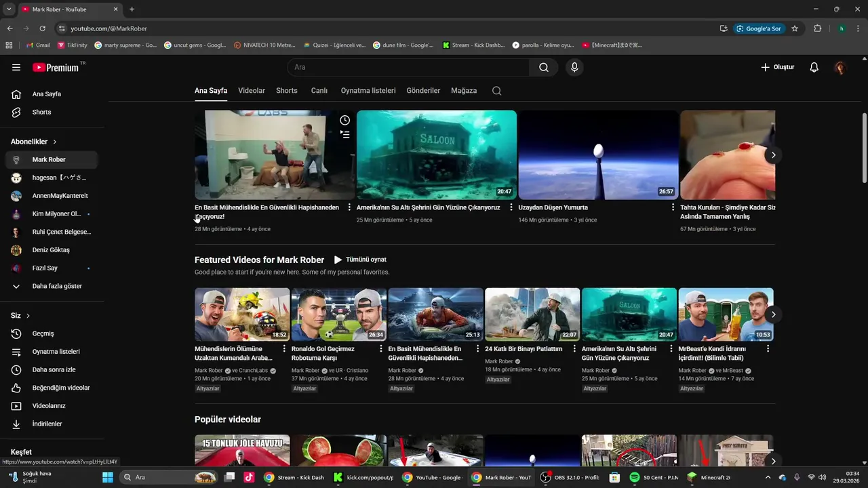Viewport: 868px width, 488px height.
Task: Open the Windows Start button
Action: pyautogui.click(x=108, y=477)
